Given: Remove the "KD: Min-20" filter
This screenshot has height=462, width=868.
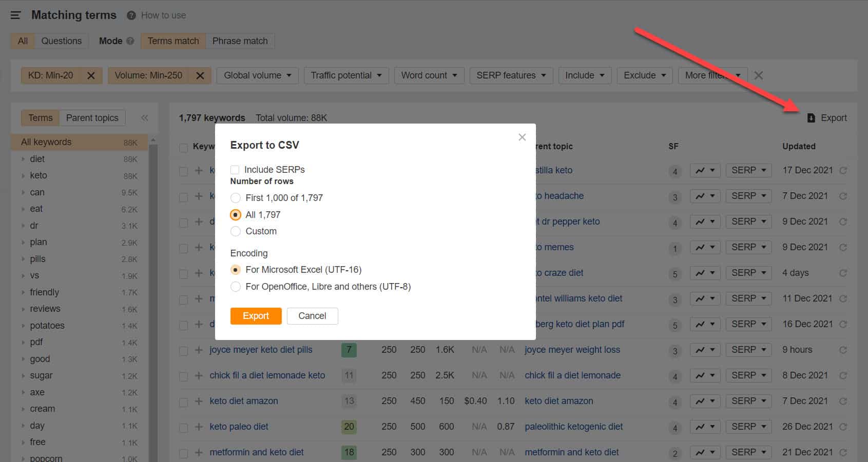Looking at the screenshot, I should [x=91, y=75].
